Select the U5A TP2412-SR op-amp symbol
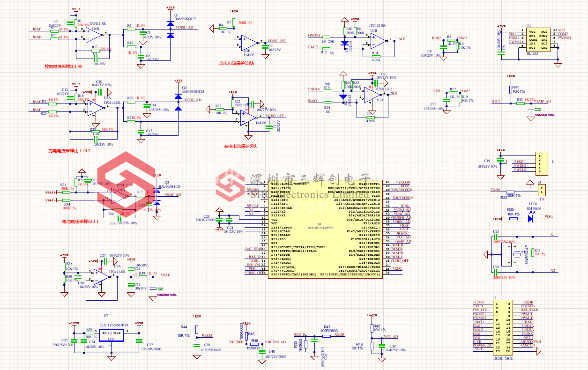588x370 pixels. [102, 276]
